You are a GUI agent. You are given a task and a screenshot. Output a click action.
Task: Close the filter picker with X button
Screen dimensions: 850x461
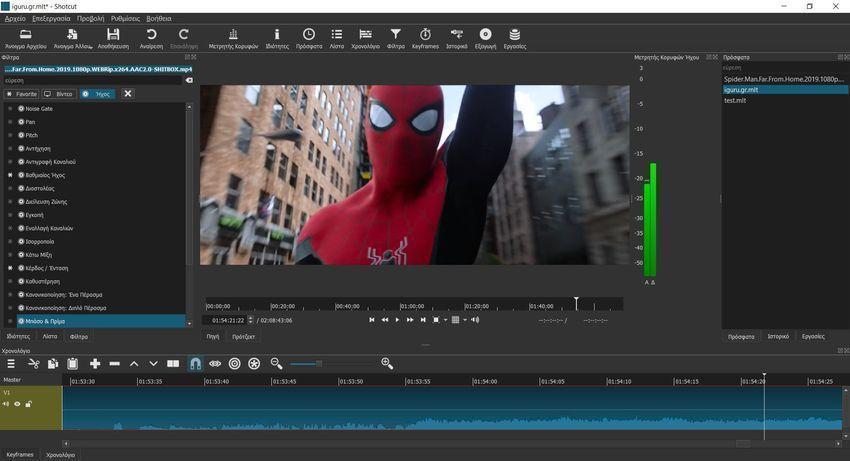pos(128,94)
